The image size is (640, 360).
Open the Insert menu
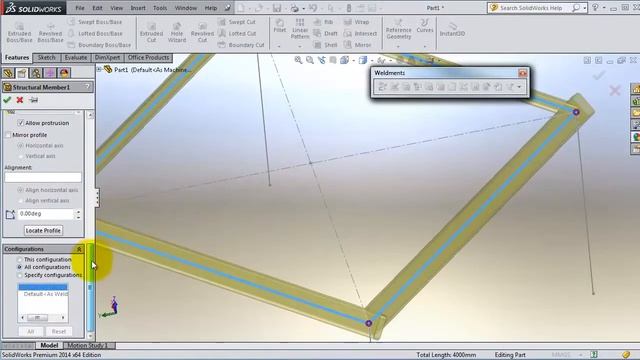tap(138, 8)
